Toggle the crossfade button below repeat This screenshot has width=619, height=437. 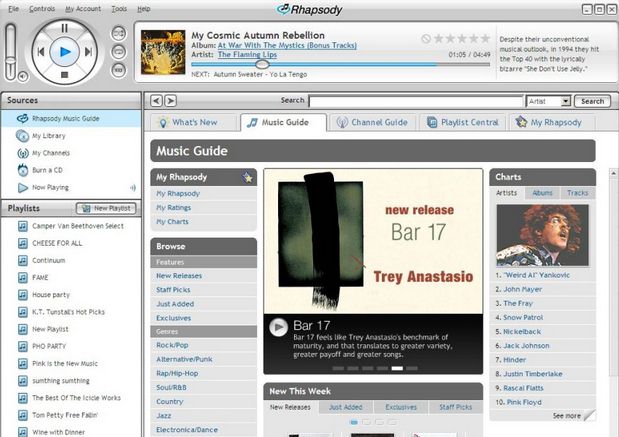118,70
